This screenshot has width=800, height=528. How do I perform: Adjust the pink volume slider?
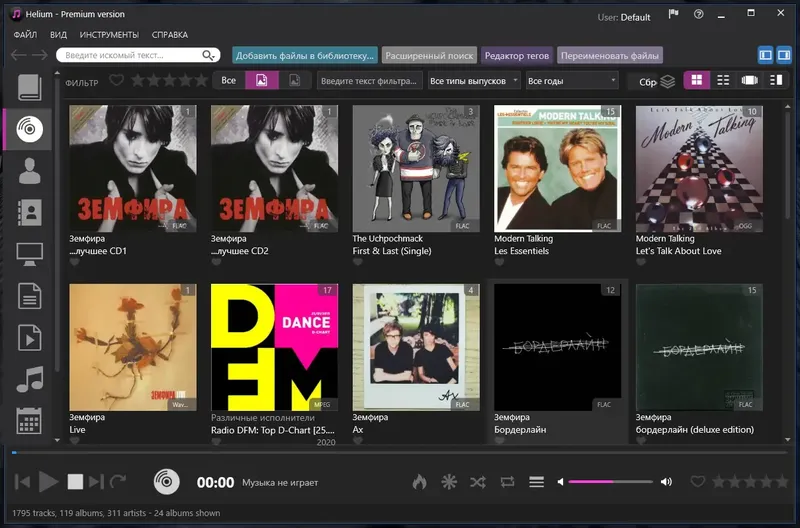[x=610, y=482]
